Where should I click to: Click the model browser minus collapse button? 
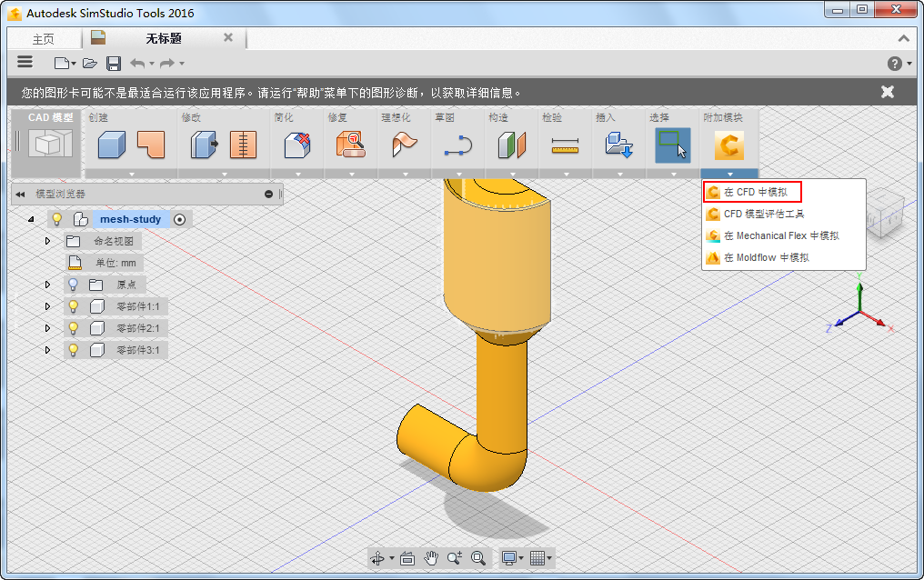[x=268, y=195]
